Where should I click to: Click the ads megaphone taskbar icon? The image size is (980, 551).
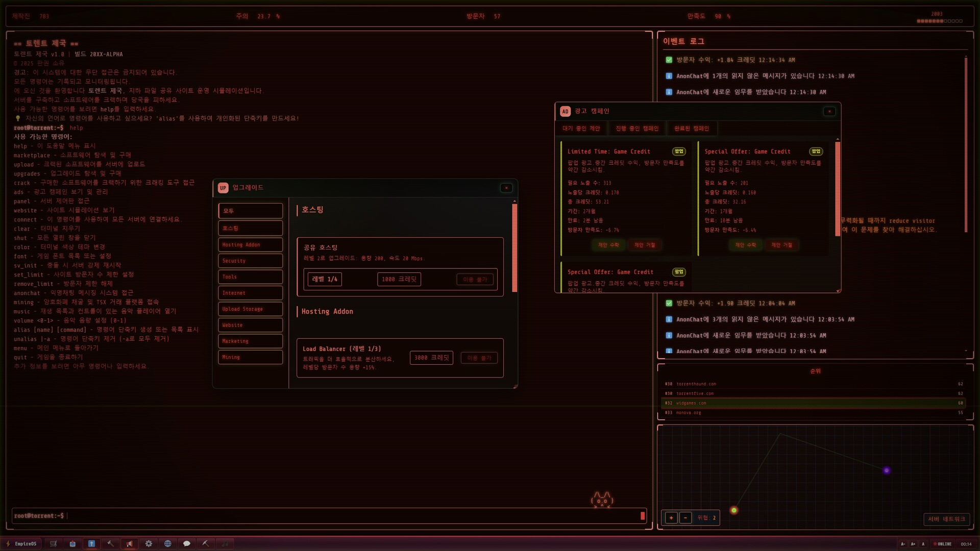point(130,544)
